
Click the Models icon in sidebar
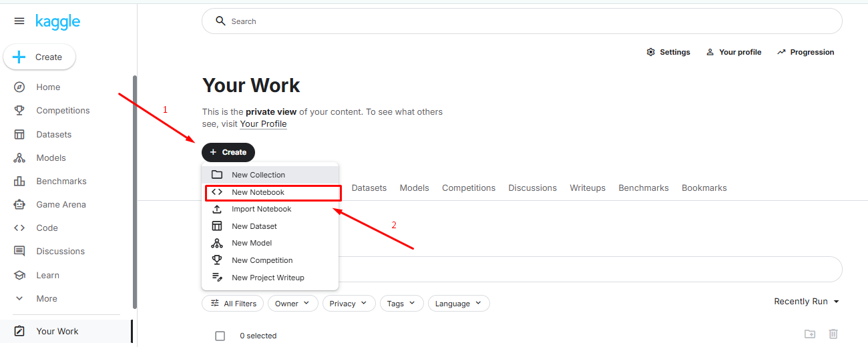19,158
